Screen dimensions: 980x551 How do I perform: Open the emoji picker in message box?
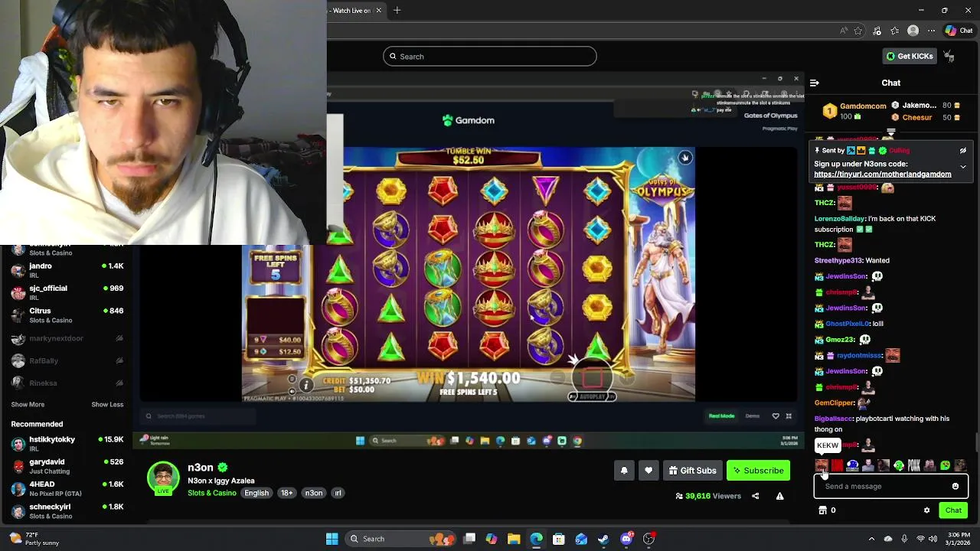(955, 486)
